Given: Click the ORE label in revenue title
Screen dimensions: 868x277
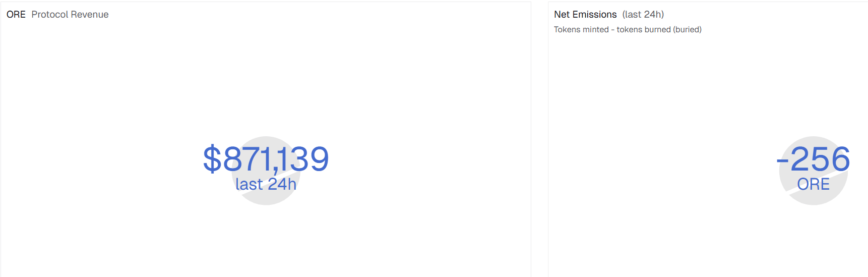Looking at the screenshot, I should tap(16, 15).
